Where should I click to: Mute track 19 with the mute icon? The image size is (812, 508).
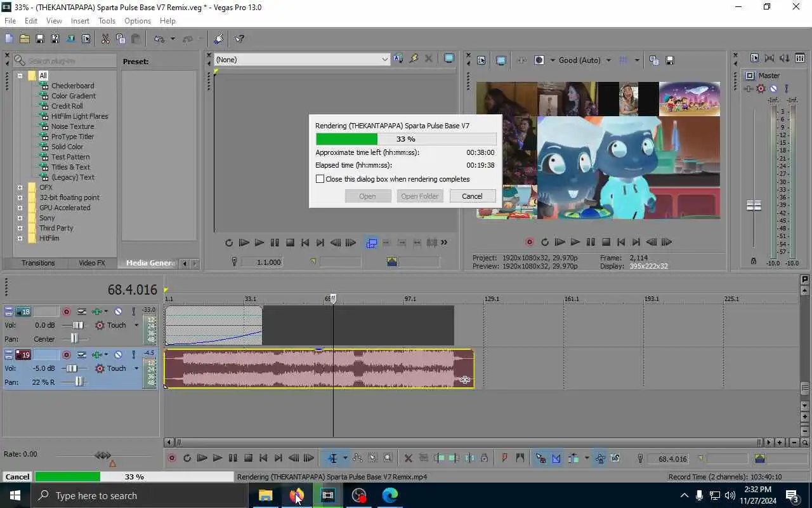coord(118,355)
